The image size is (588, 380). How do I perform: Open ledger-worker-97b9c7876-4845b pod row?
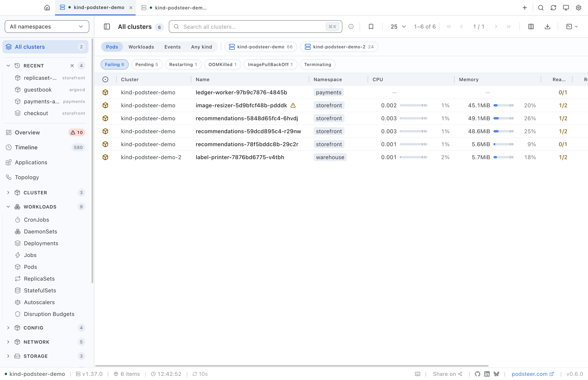pos(341,93)
